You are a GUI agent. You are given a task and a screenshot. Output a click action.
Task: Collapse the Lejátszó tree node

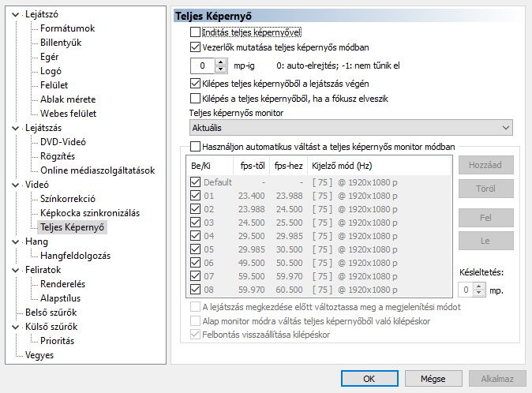click(x=15, y=14)
